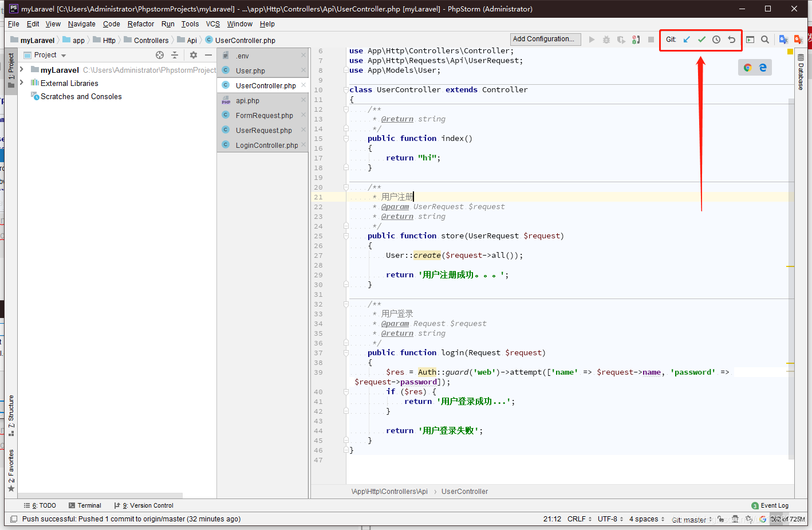Toggle fold on the index() doc comment
The width and height of the screenshot is (812, 530).
pos(346,109)
